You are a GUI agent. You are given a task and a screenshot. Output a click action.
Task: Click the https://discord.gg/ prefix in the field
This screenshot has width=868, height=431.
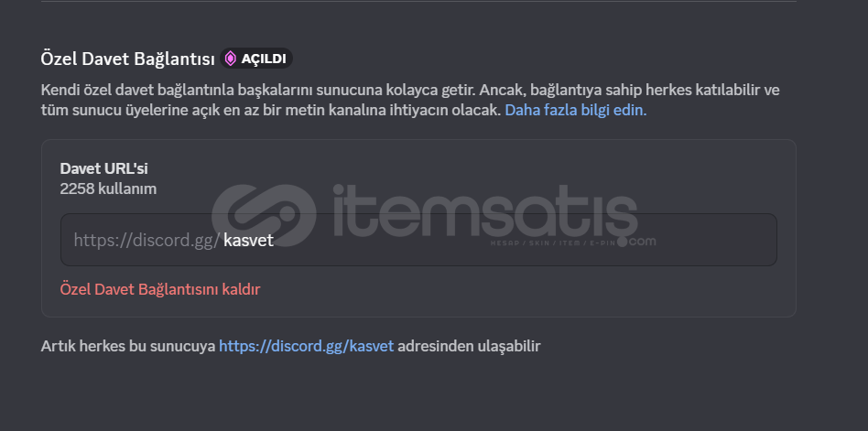click(146, 240)
